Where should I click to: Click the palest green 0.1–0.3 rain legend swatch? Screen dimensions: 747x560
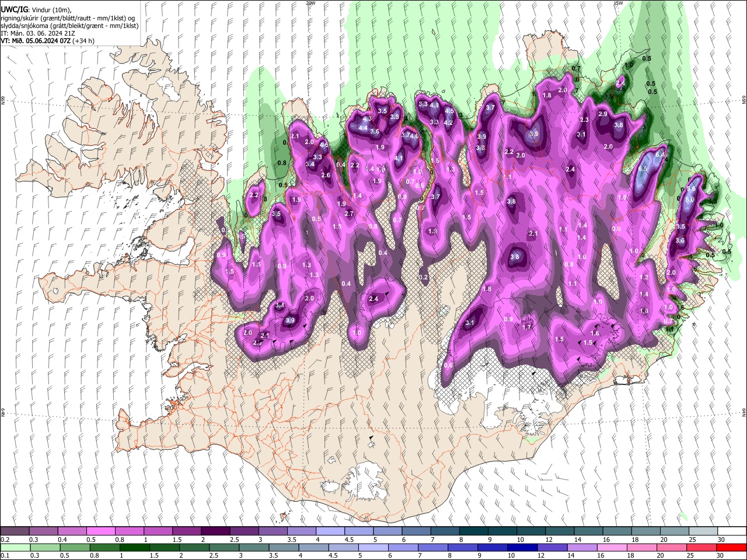[x=15, y=547]
